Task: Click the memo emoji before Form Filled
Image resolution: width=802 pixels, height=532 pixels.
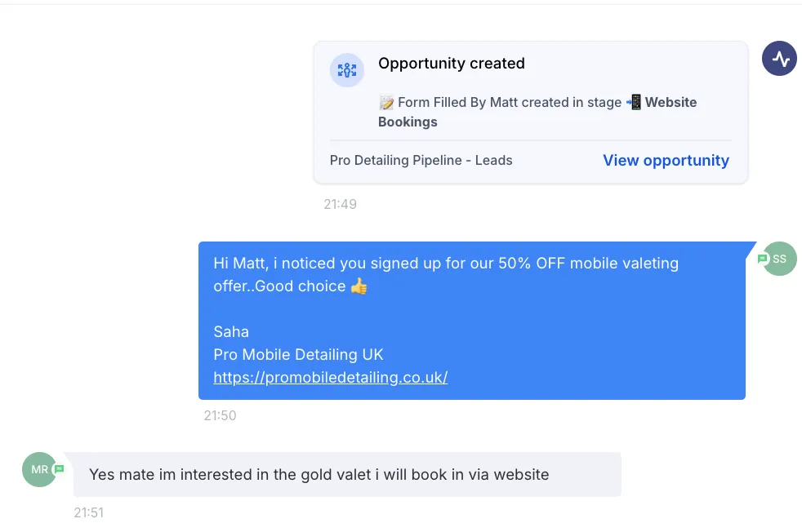Action: pyautogui.click(x=386, y=103)
